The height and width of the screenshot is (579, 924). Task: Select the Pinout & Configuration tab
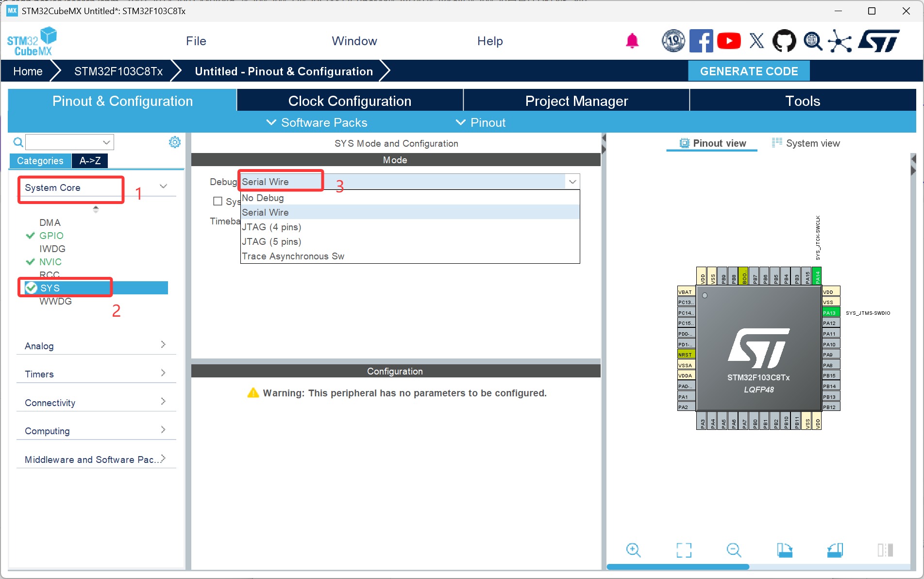pyautogui.click(x=122, y=101)
